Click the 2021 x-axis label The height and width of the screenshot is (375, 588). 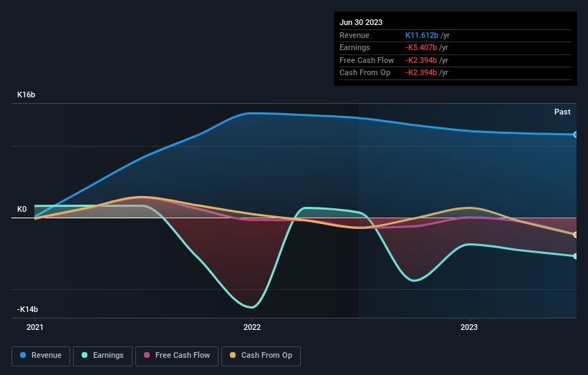point(35,328)
